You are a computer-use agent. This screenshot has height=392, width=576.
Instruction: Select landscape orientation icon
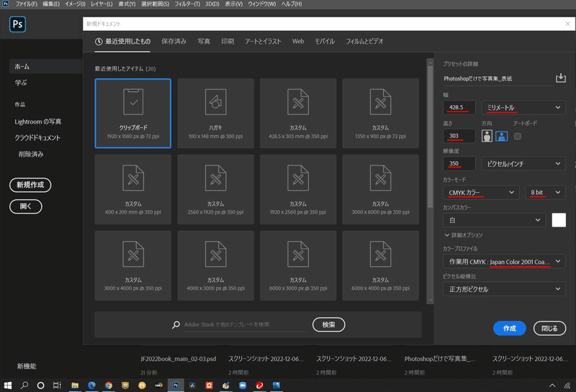(x=501, y=136)
